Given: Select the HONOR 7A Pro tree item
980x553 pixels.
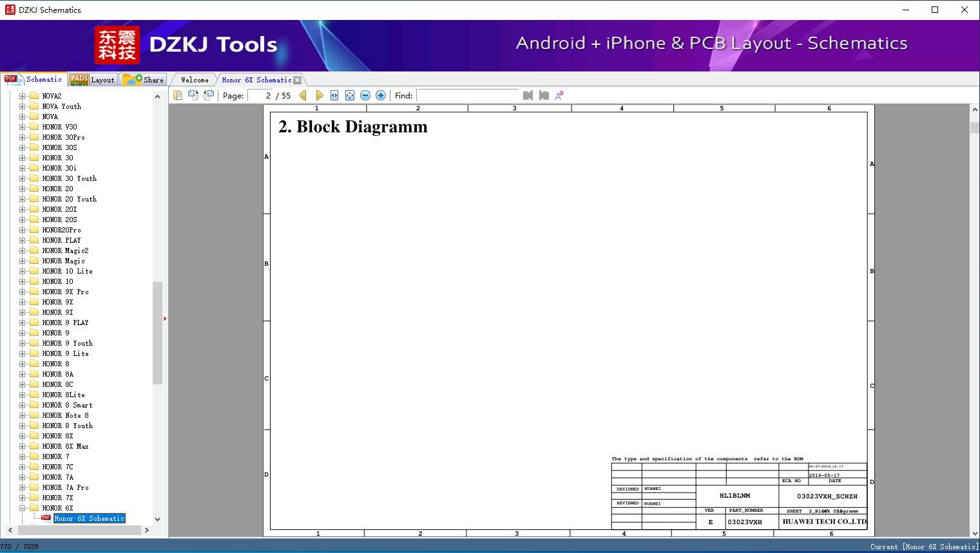Looking at the screenshot, I should [65, 487].
